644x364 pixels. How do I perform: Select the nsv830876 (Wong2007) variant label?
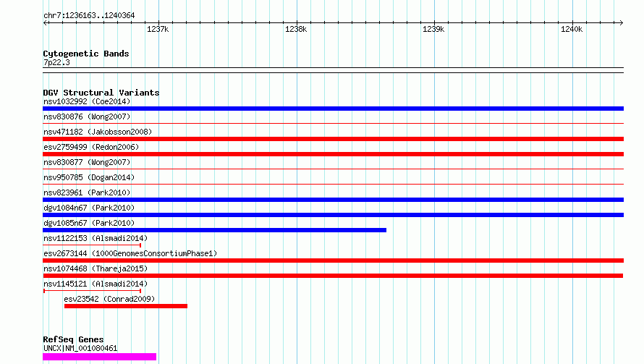pyautogui.click(x=87, y=117)
